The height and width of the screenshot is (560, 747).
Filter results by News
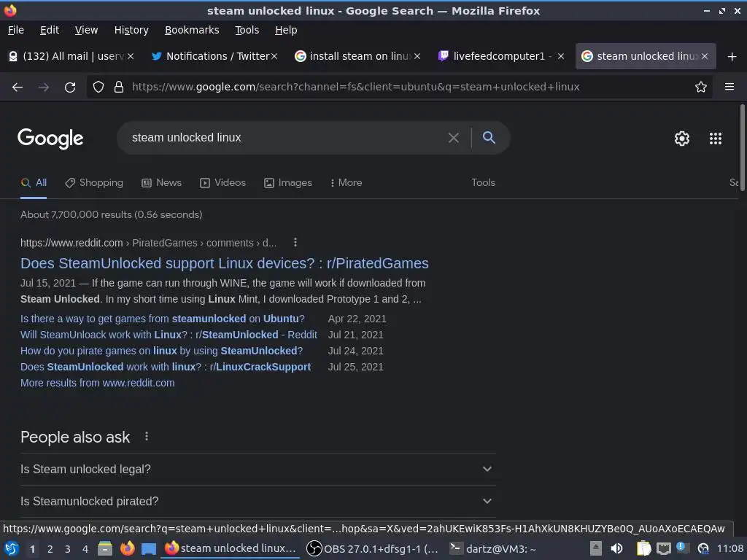point(161,183)
